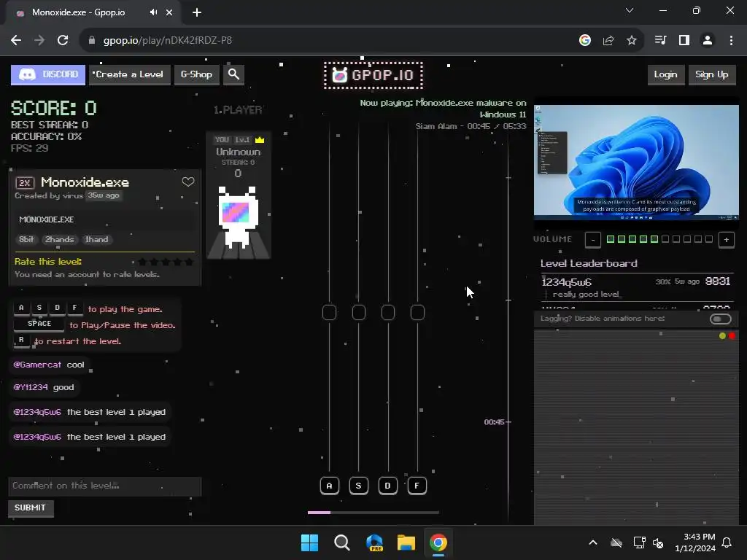This screenshot has height=560, width=747.
Task: Open a new browser tab
Action: click(197, 12)
